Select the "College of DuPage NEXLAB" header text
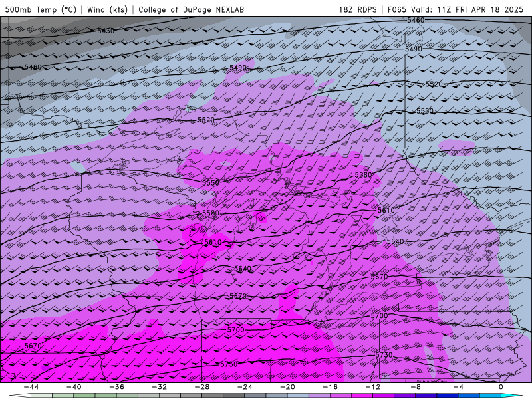The image size is (532, 399). (x=191, y=9)
